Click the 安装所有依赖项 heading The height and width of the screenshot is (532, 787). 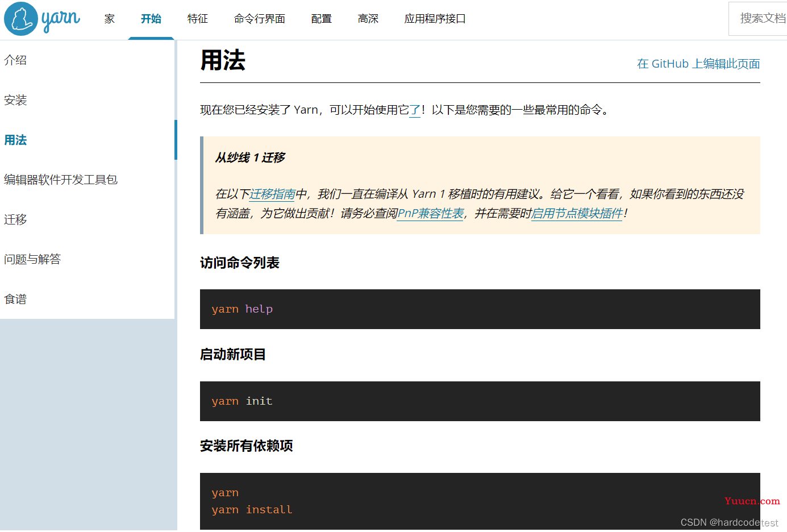pyautogui.click(x=247, y=446)
